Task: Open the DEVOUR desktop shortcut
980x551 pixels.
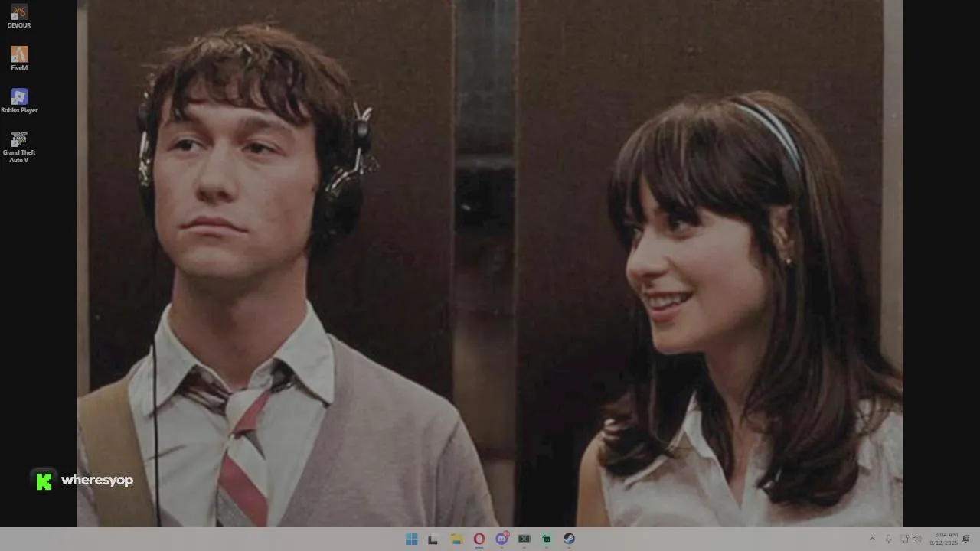Action: click(19, 16)
